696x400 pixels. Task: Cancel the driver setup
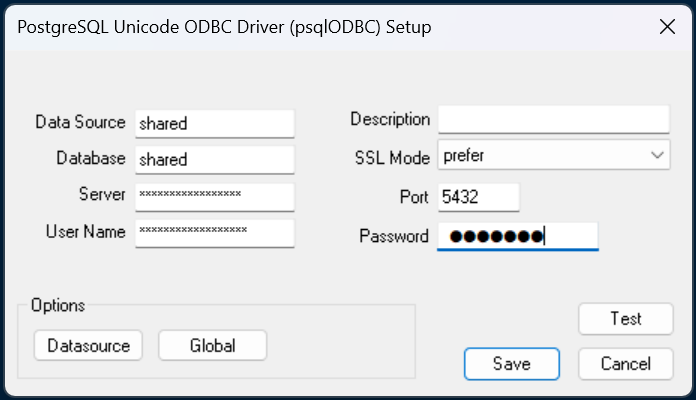(x=626, y=364)
